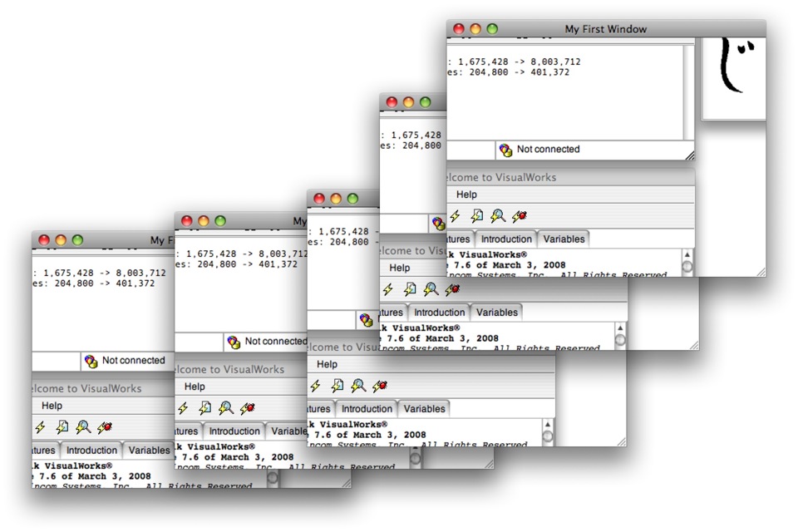Click the scrollbar thumb in the middle window

pyautogui.click(x=548, y=436)
